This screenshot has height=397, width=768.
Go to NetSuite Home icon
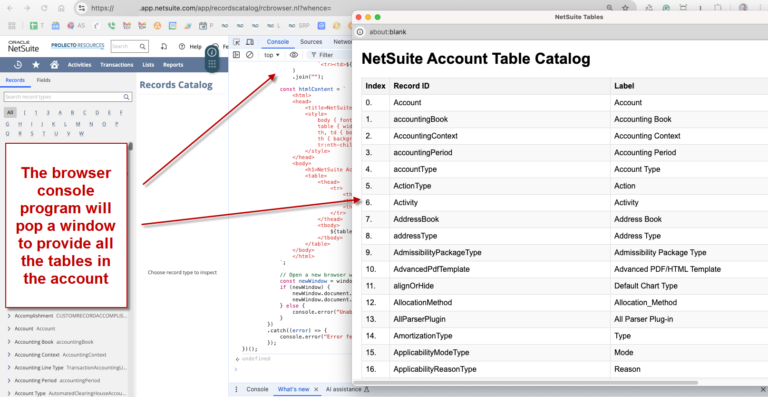pyautogui.click(x=54, y=65)
